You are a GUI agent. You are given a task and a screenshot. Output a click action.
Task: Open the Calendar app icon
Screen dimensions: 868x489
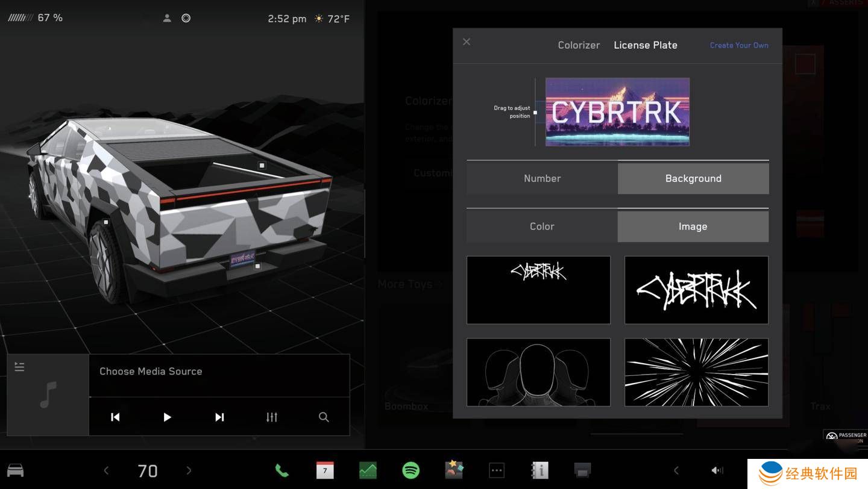pos(325,470)
